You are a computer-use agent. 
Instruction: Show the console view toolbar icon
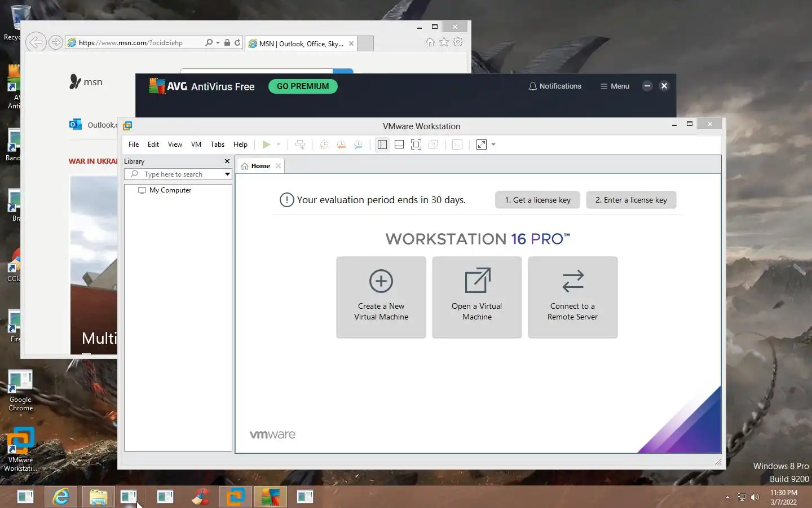457,144
